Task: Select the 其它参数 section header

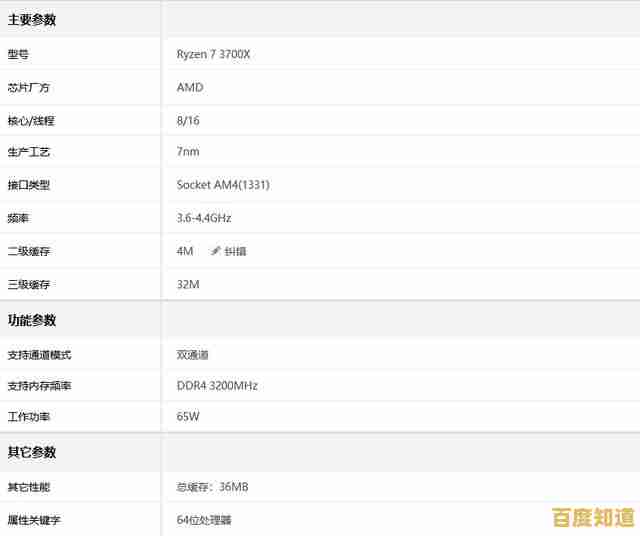Action: point(32,452)
